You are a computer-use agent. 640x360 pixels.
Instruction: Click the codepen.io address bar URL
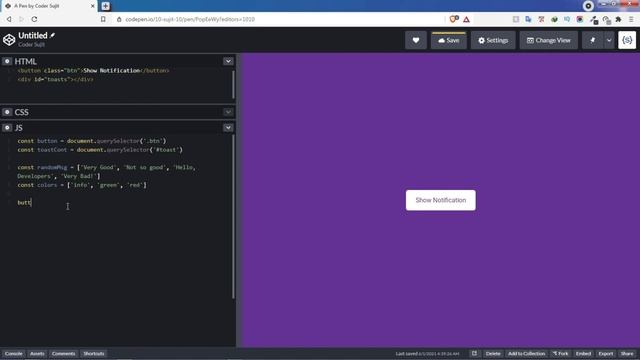tap(190, 19)
